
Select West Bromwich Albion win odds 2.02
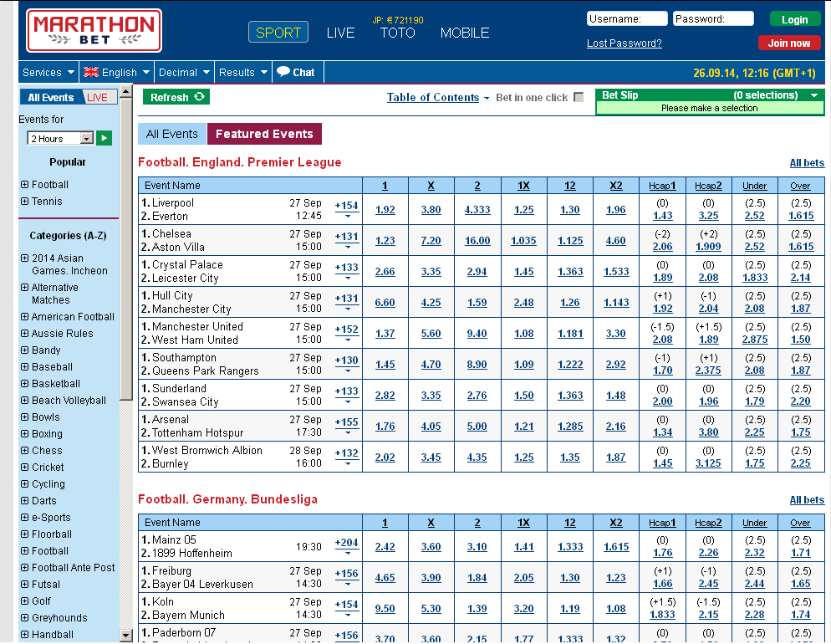[385, 457]
